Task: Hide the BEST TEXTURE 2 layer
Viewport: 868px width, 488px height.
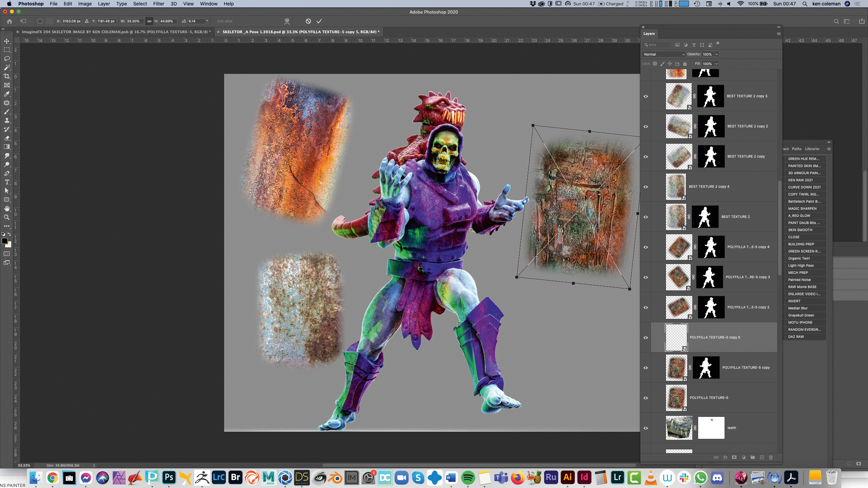Action: 646,217
